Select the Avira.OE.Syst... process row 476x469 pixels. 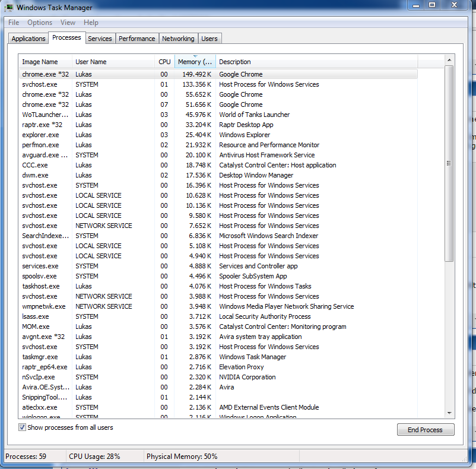[x=218, y=387]
